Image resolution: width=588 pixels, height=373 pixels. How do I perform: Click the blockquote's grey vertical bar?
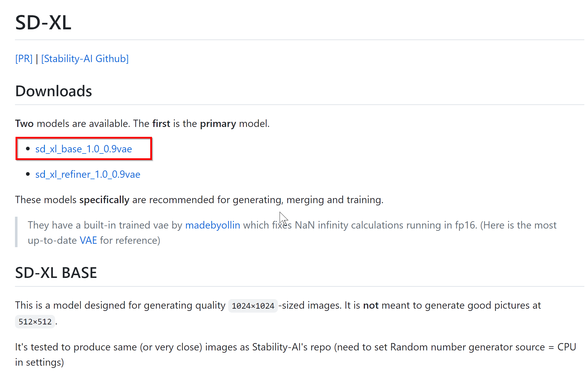point(16,232)
